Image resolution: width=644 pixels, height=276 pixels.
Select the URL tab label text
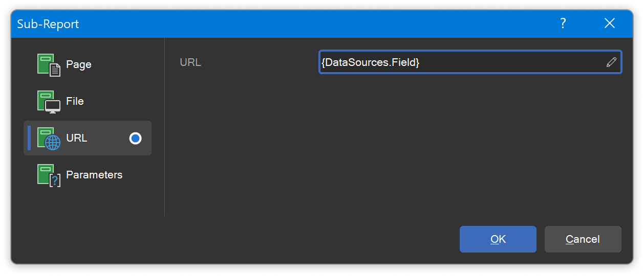click(77, 138)
